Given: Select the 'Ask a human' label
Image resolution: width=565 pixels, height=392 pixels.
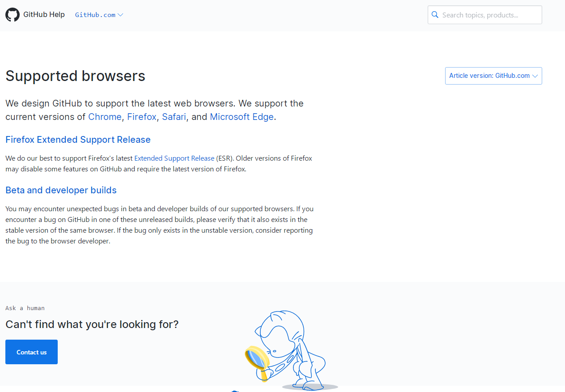Looking at the screenshot, I should tap(25, 308).
